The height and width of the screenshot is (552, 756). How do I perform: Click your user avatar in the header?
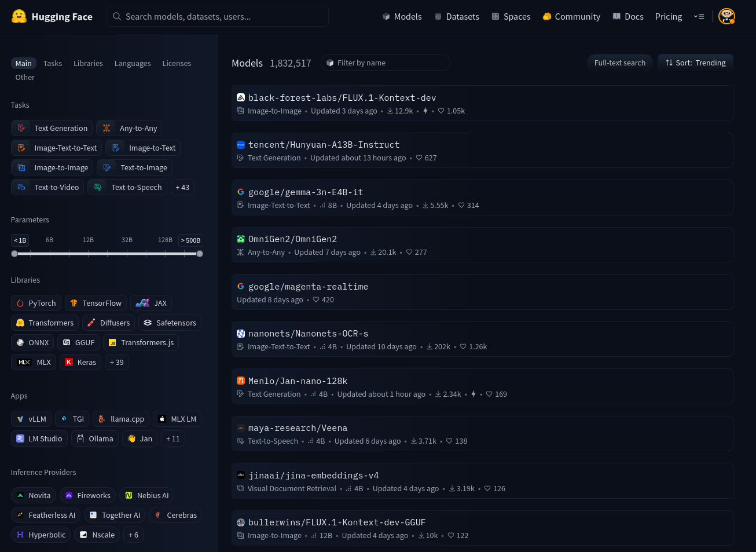727,16
